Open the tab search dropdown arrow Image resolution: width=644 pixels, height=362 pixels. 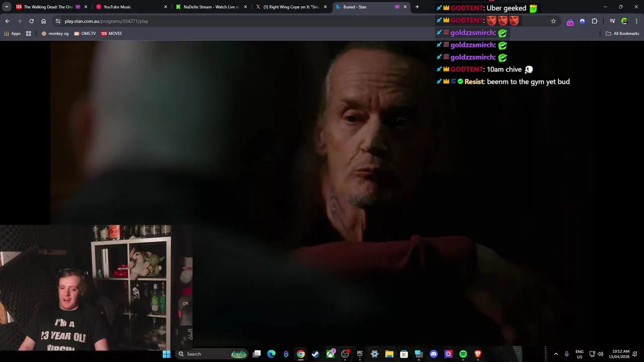pyautogui.click(x=7, y=7)
